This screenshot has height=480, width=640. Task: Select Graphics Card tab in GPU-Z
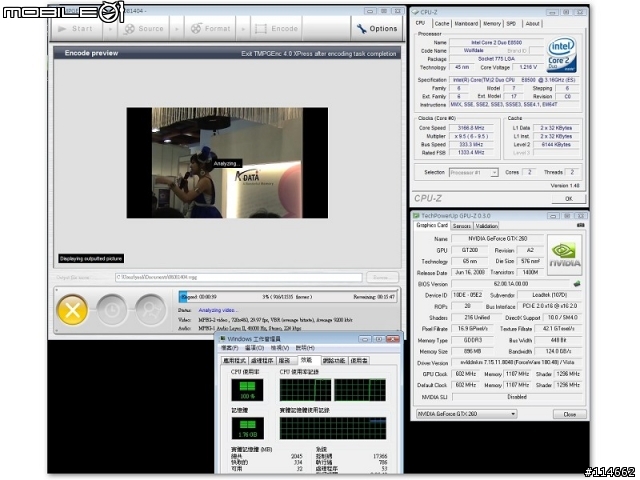click(431, 225)
